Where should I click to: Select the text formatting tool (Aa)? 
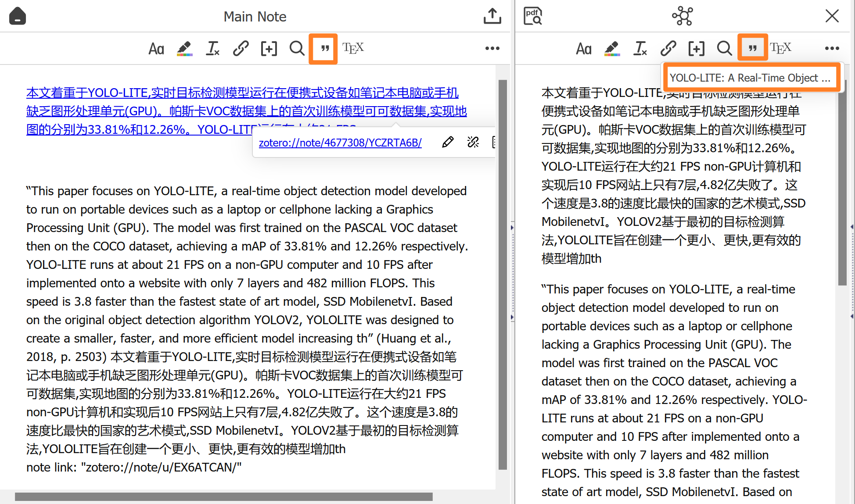tap(156, 49)
